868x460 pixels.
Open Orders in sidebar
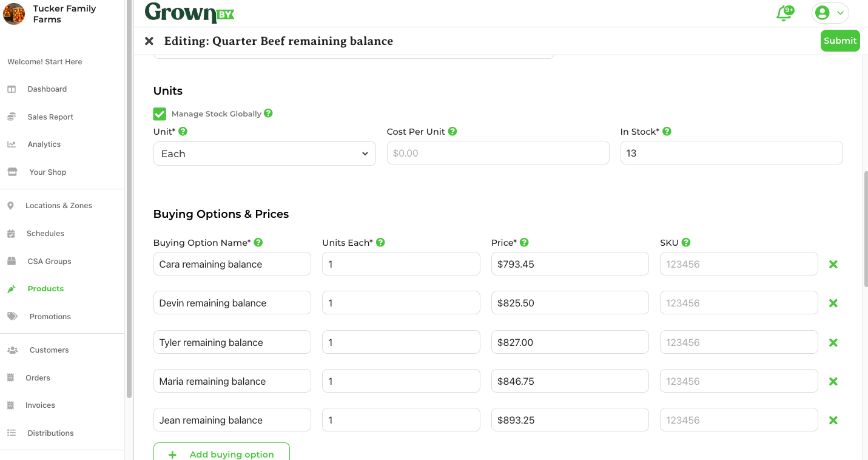[38, 377]
